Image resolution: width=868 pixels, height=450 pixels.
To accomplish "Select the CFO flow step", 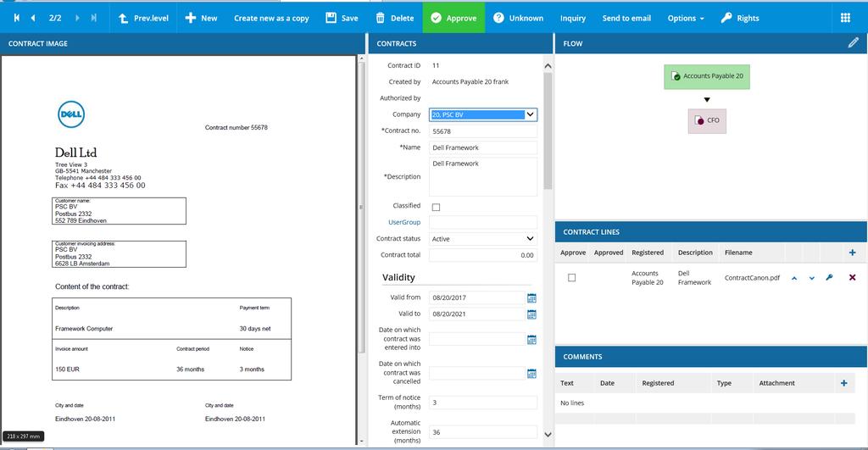I will (707, 120).
